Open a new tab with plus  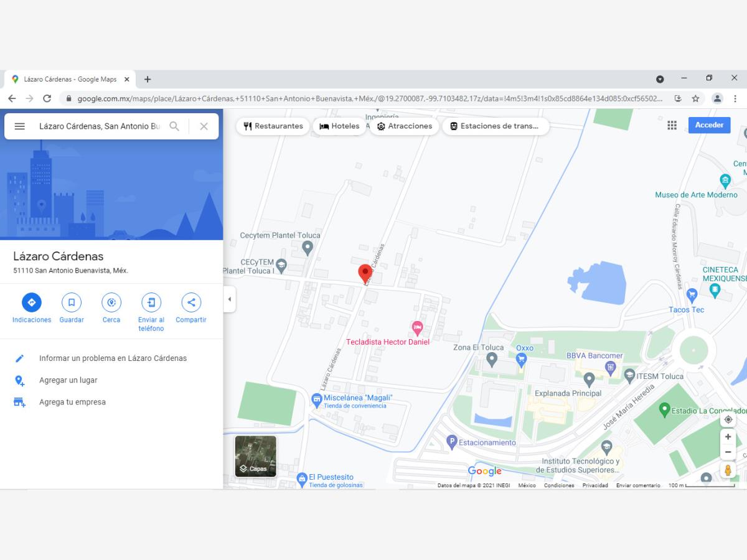pos(148,79)
